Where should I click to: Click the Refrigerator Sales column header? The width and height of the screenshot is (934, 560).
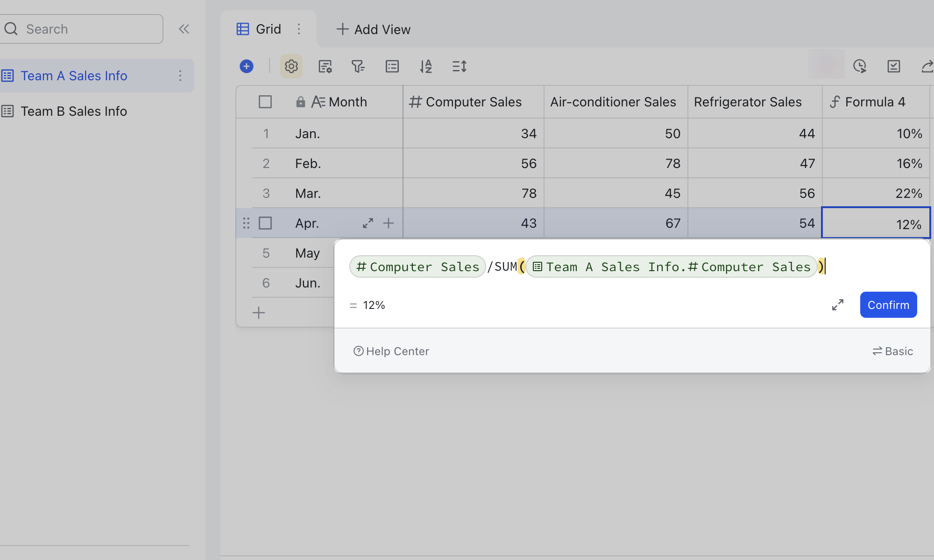tap(755, 102)
